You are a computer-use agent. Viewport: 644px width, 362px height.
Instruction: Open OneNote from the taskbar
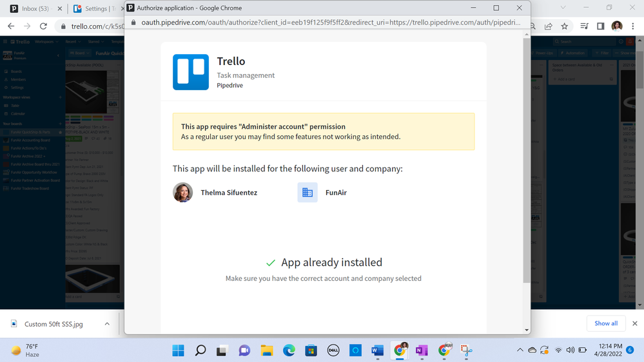tap(422, 350)
